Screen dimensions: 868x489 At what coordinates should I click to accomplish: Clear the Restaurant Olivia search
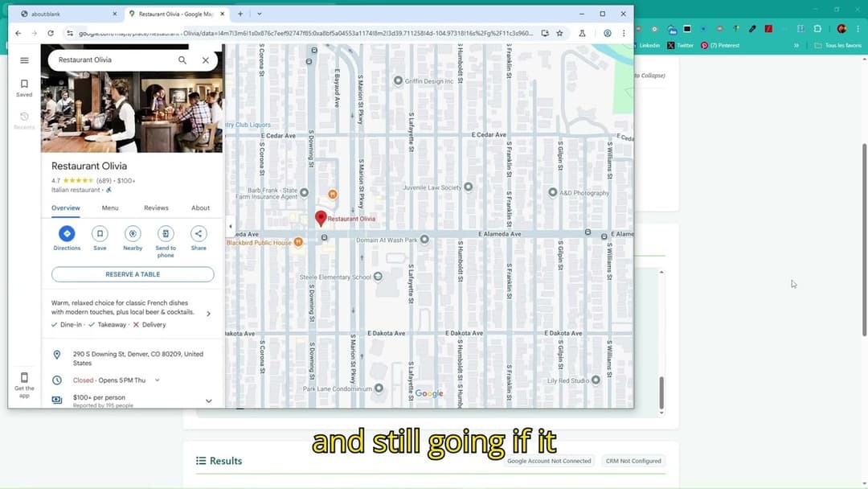(x=206, y=60)
